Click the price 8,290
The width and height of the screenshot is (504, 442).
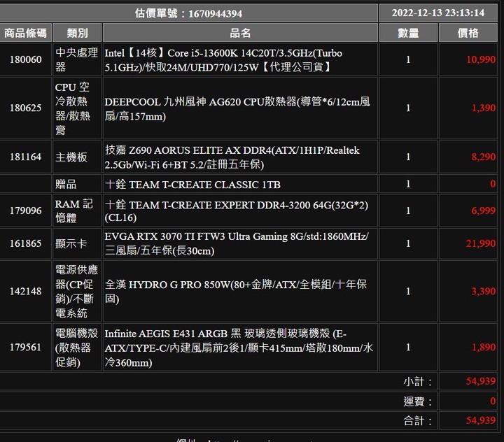(484, 157)
